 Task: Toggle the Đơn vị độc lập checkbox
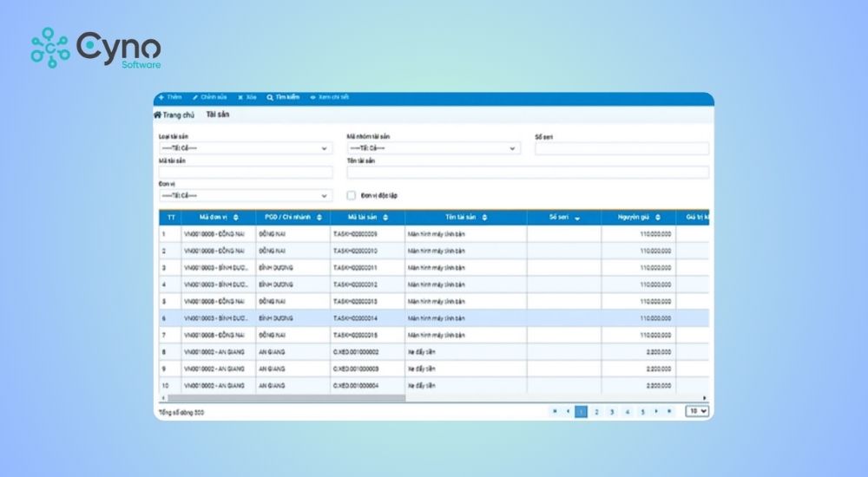351,195
